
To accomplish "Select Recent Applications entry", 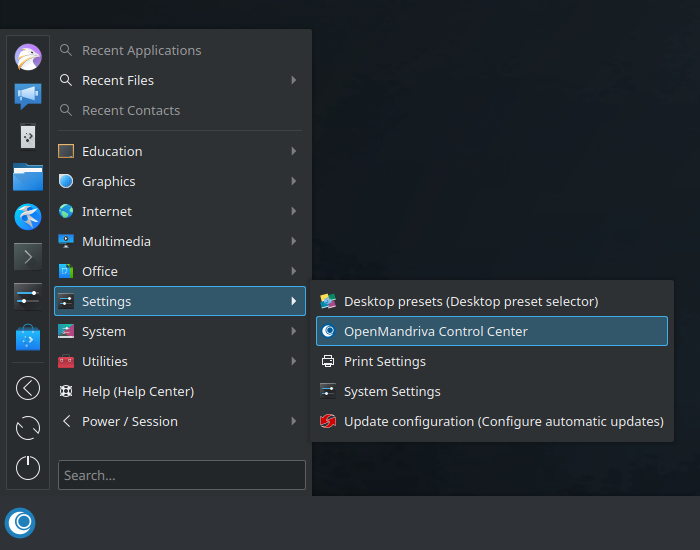I will (x=180, y=50).
